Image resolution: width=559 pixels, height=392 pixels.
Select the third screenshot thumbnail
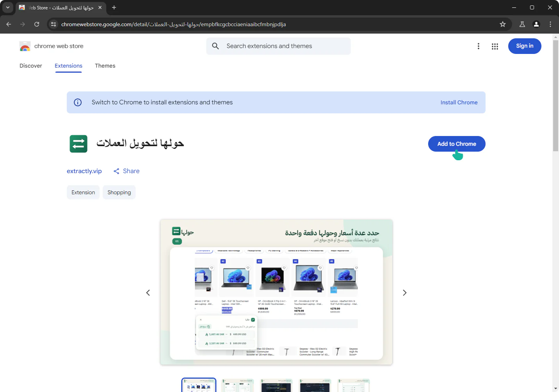click(276, 385)
